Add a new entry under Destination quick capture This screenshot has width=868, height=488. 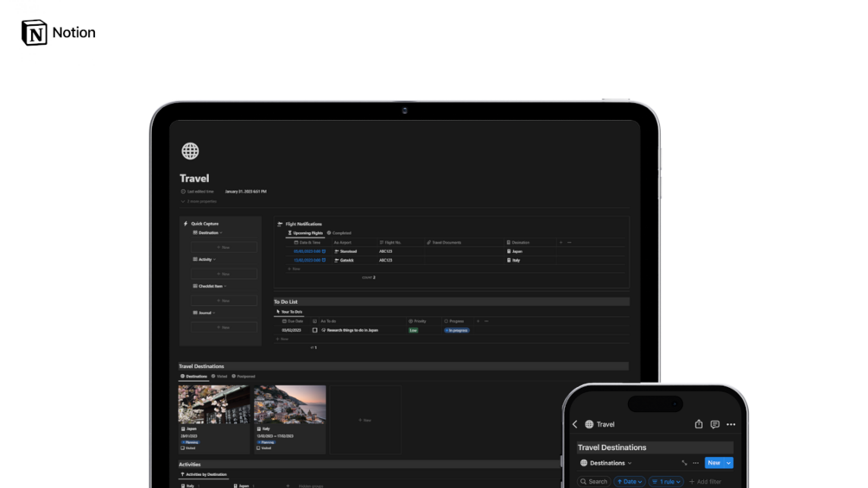coord(224,247)
